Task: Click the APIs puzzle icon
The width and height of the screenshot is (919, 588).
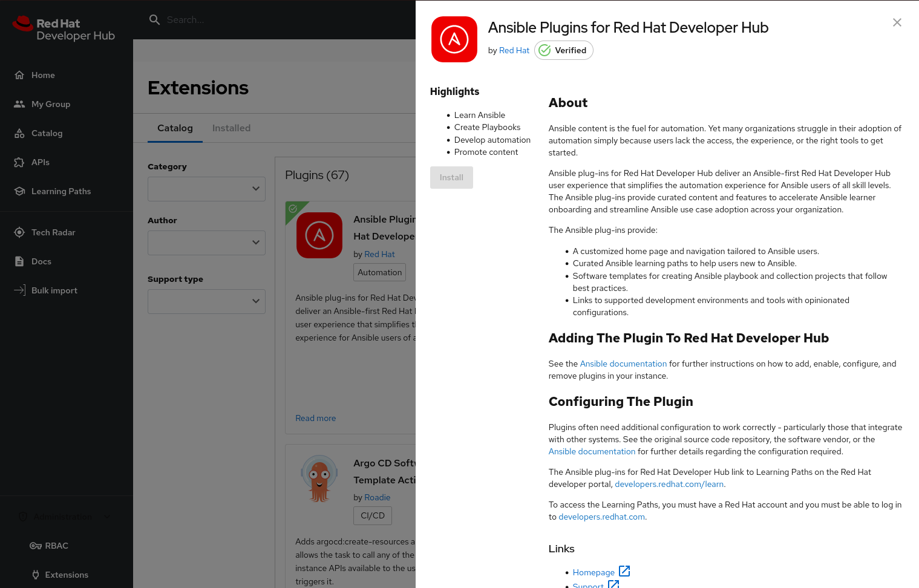Action: click(x=19, y=162)
